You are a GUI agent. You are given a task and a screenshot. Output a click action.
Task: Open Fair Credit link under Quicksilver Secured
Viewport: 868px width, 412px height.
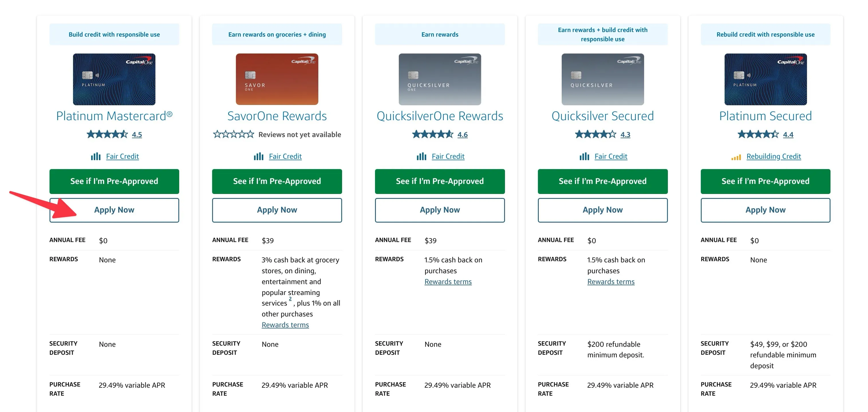pyautogui.click(x=611, y=156)
